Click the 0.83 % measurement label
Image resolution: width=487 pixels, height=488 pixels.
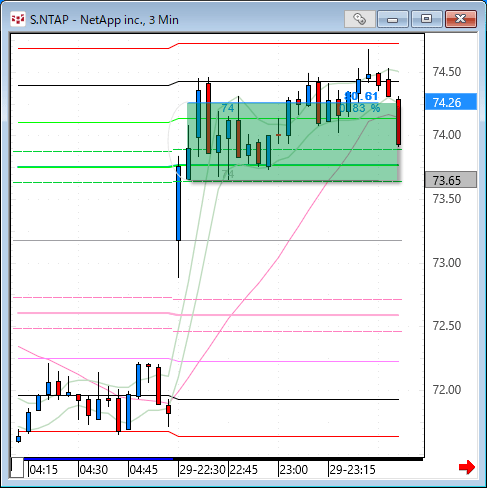tap(359, 108)
